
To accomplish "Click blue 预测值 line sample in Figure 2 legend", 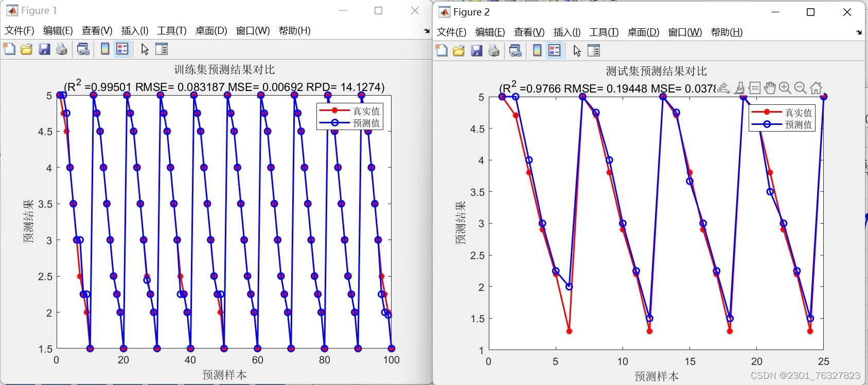I will pos(767,124).
